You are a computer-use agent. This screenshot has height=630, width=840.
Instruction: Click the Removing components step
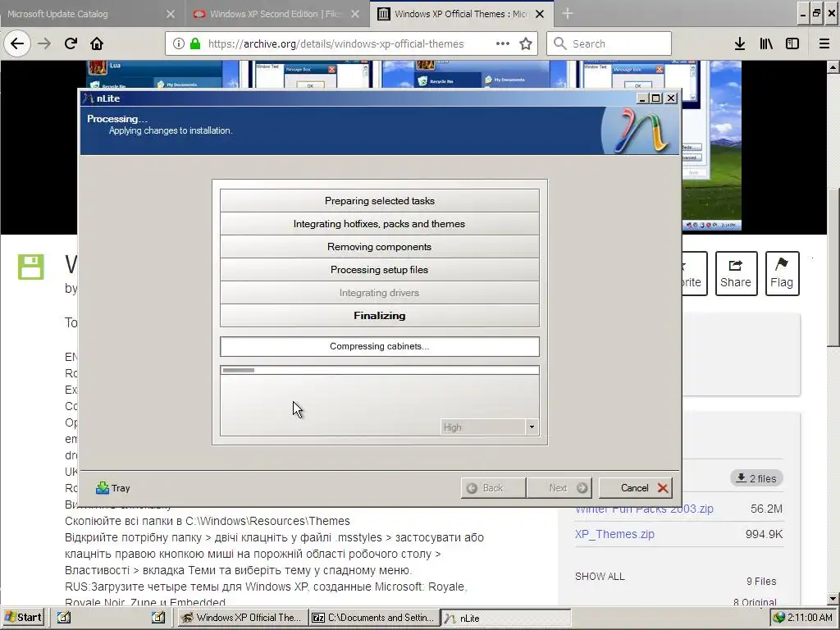click(x=379, y=246)
